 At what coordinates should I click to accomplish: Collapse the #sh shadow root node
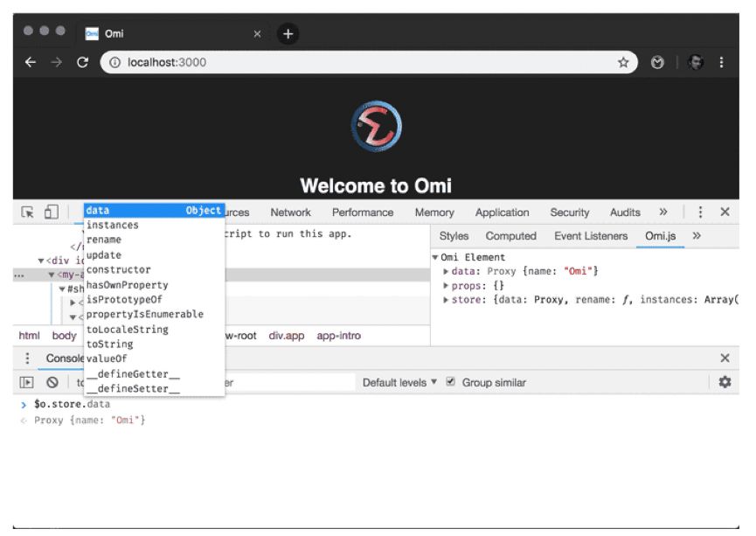[62, 289]
